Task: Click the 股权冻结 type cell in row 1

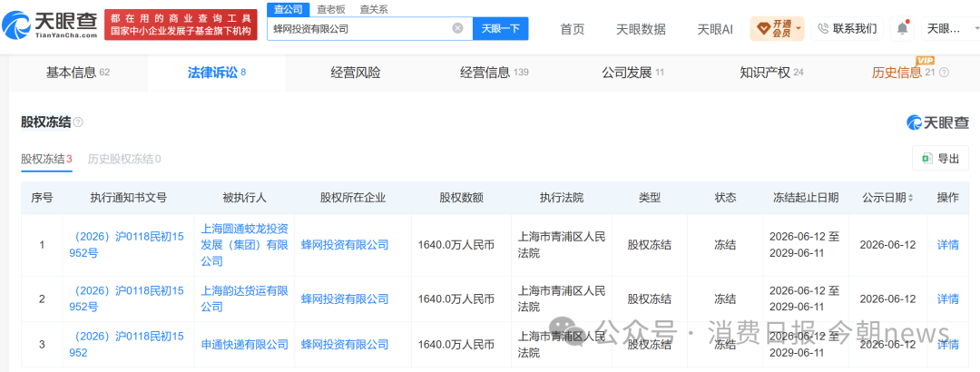Action: 650,245
